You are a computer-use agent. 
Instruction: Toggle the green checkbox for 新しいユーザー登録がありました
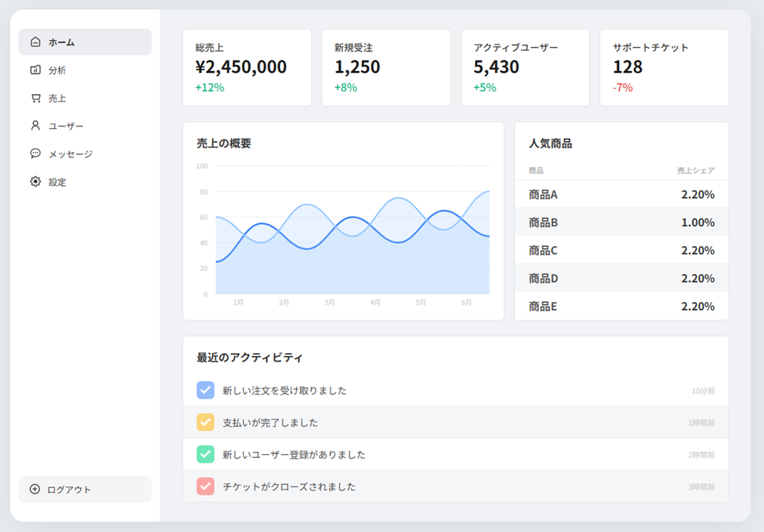tap(206, 455)
